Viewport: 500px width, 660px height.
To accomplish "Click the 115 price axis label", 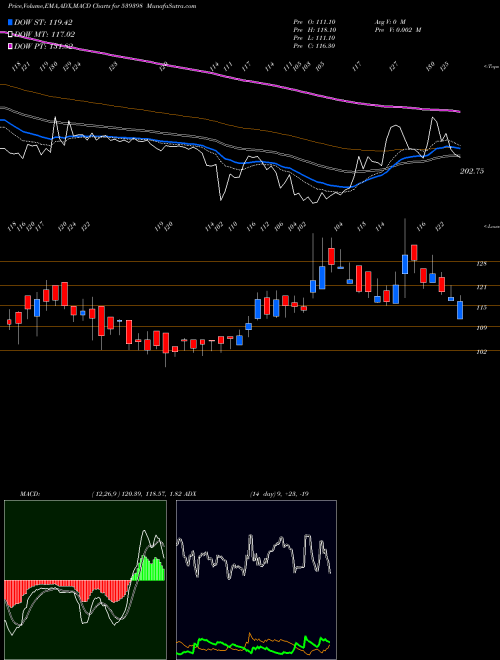I will [x=481, y=308].
